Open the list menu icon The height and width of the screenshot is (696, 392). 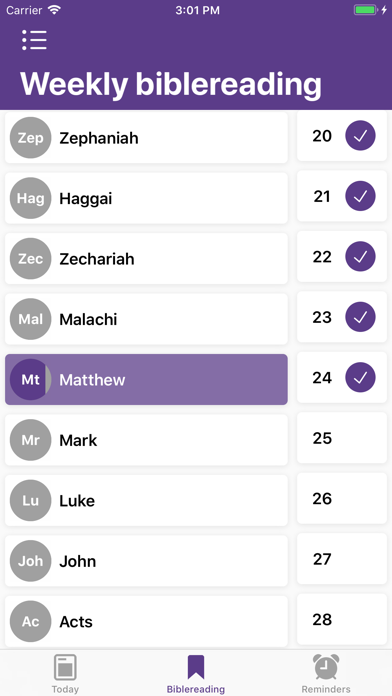point(34,40)
